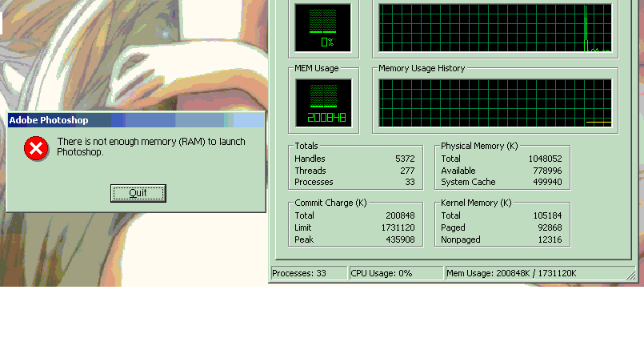
Task: Click the Physical Memory (K) group label
Action: 479,146
